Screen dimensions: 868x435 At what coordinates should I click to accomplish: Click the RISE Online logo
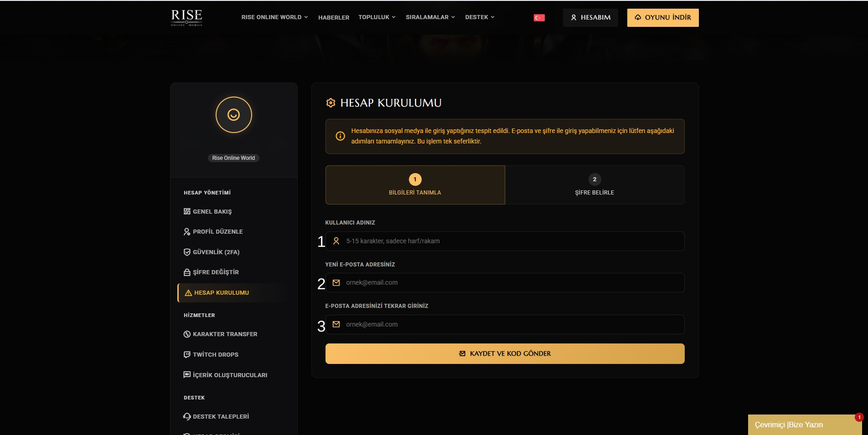coord(186,18)
